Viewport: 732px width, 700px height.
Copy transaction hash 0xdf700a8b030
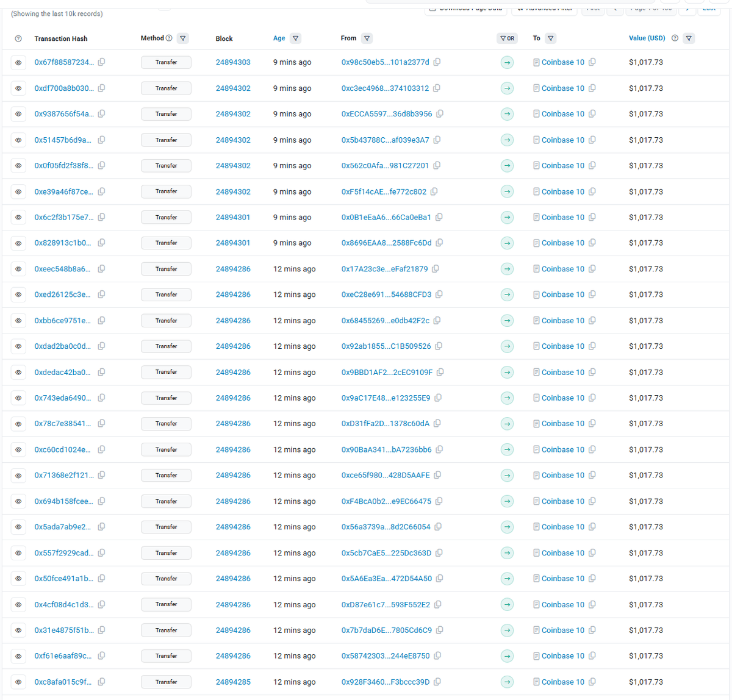[101, 88]
